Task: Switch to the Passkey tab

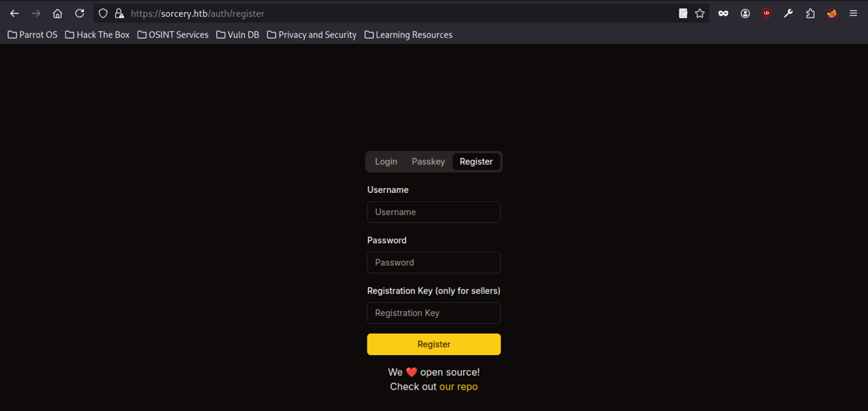Action: 428,162
